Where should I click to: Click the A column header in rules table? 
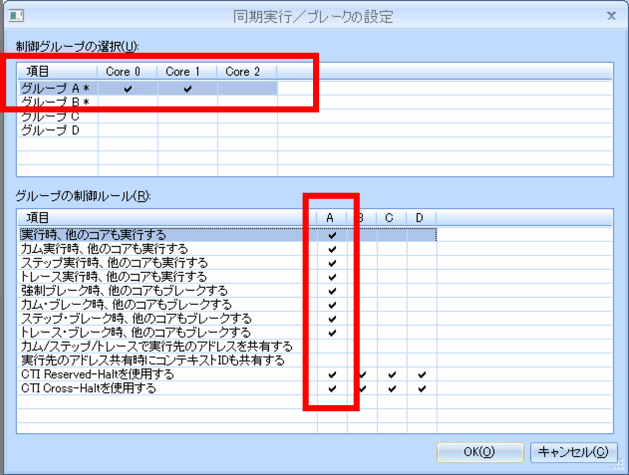(x=331, y=217)
